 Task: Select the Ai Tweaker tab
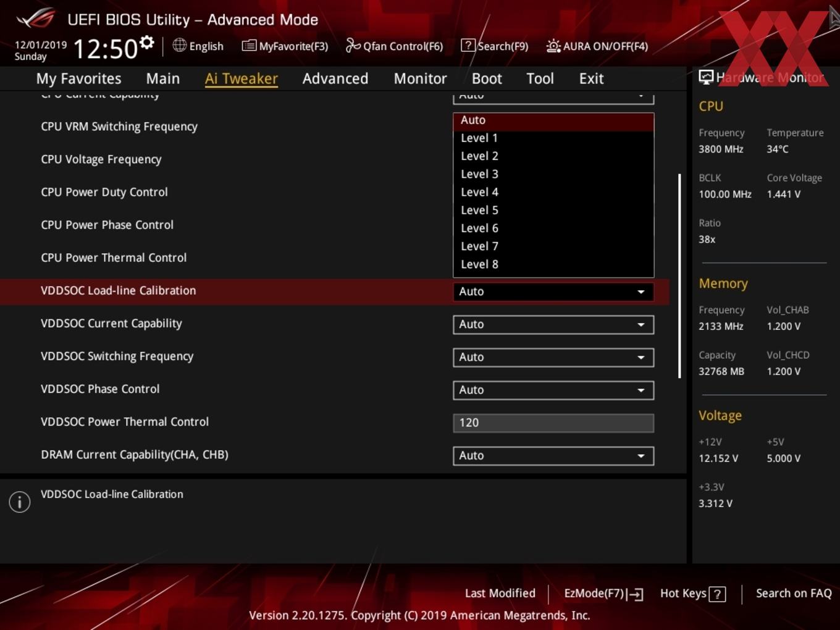click(x=241, y=78)
